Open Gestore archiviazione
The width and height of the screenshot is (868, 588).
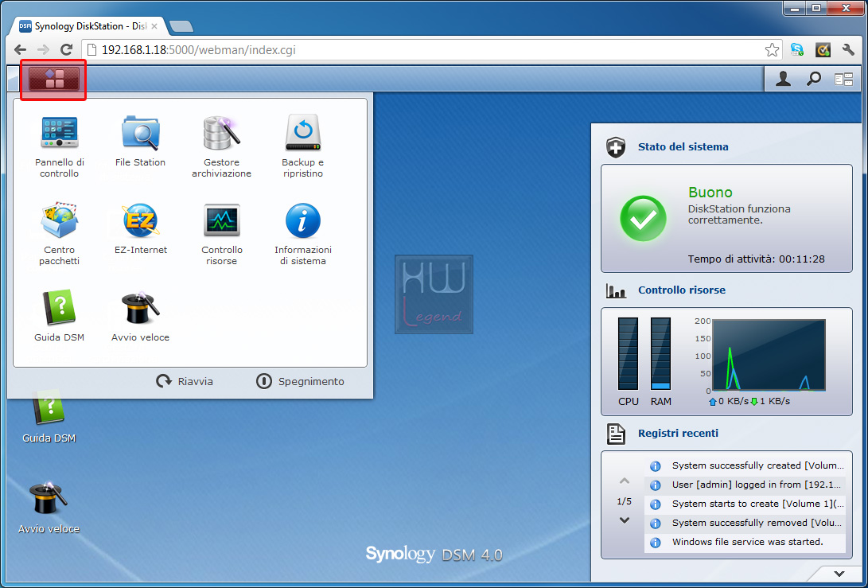221,146
